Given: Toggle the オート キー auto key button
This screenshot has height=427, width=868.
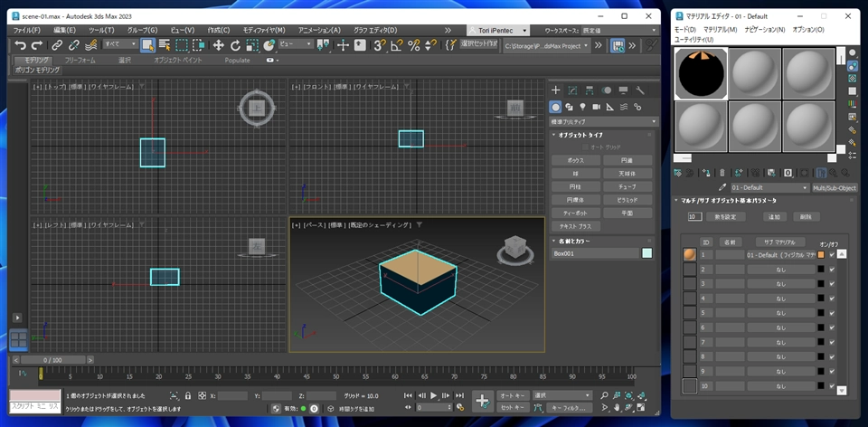Looking at the screenshot, I should (x=513, y=395).
